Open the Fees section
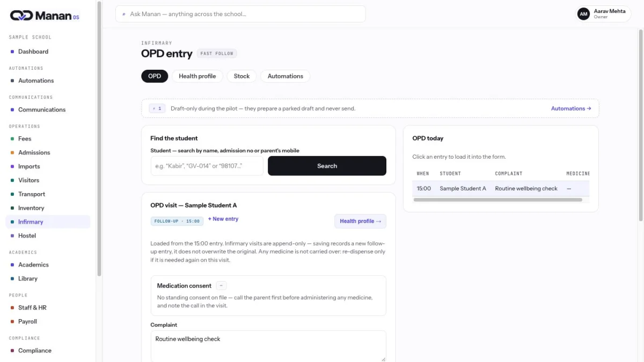 click(x=25, y=138)
